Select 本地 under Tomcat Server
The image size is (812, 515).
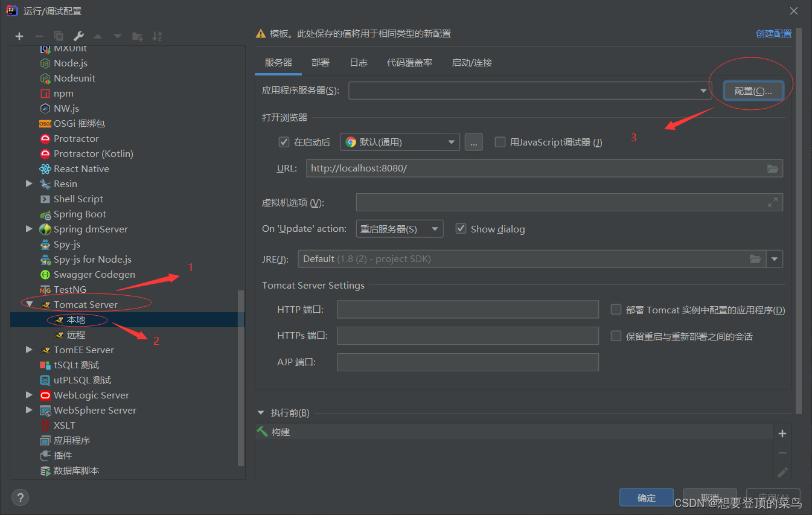pos(76,319)
